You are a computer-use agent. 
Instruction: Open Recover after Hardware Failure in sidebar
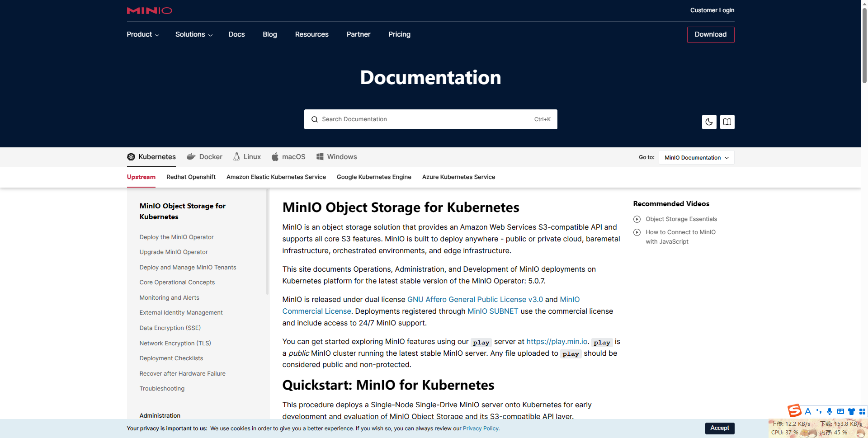[183, 373]
